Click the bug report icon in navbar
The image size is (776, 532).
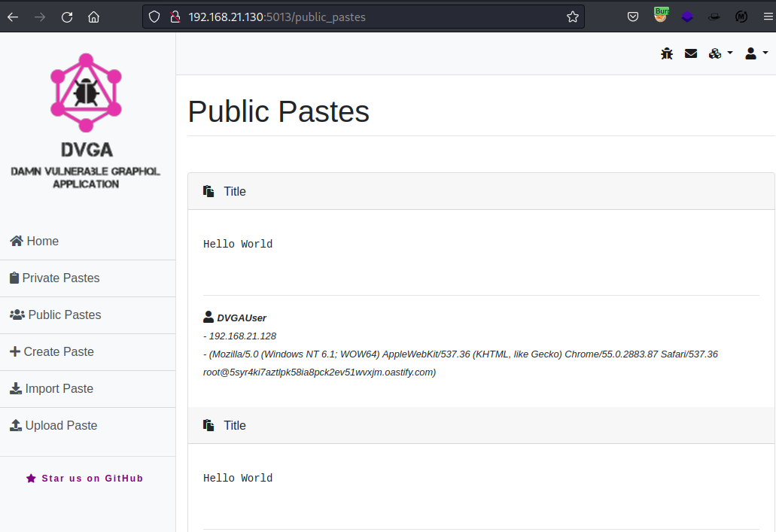666,53
